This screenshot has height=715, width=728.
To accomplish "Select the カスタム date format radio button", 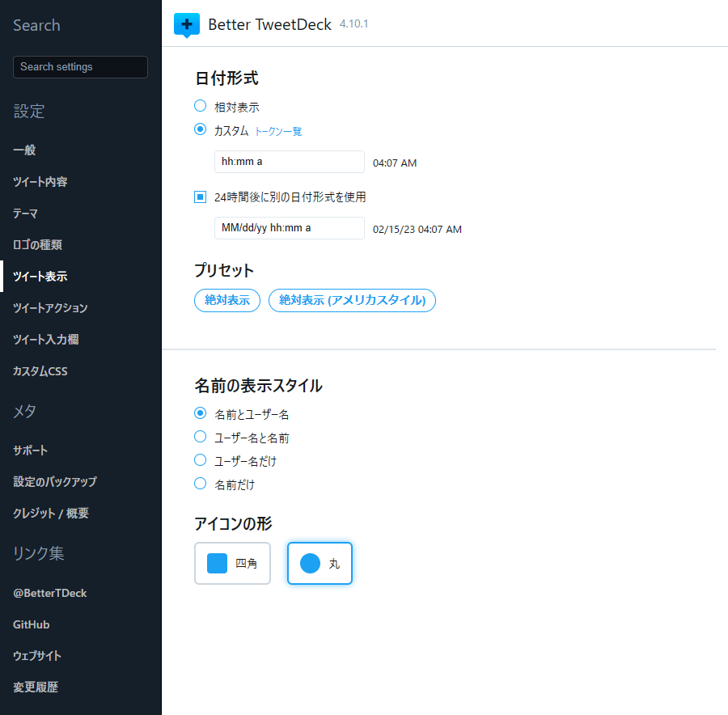I will (200, 129).
